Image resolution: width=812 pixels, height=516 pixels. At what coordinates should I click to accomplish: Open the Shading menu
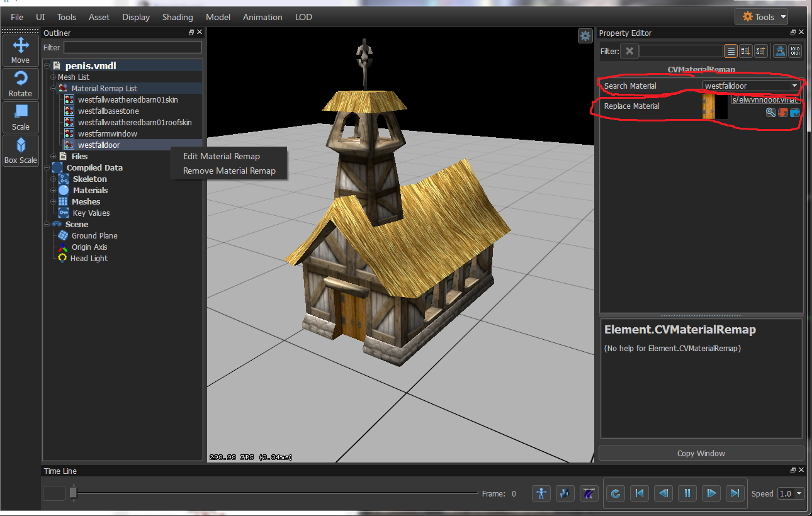(178, 17)
